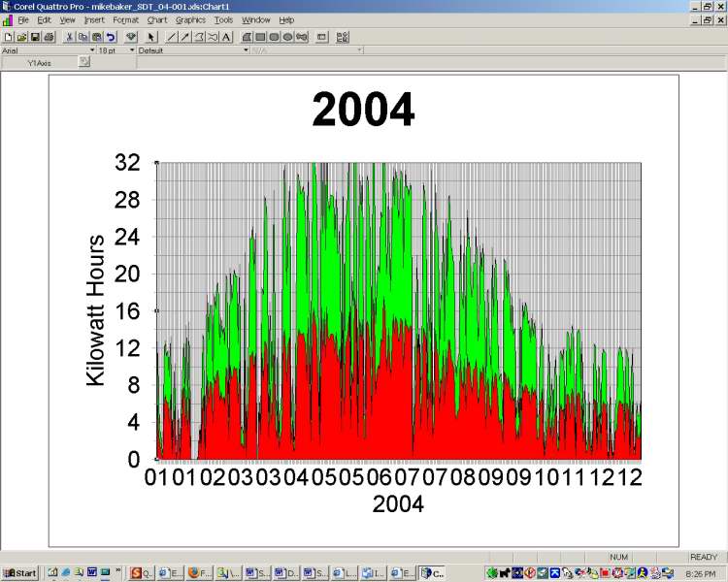
Task: Click the New document toolbar icon
Action: click(x=8, y=37)
